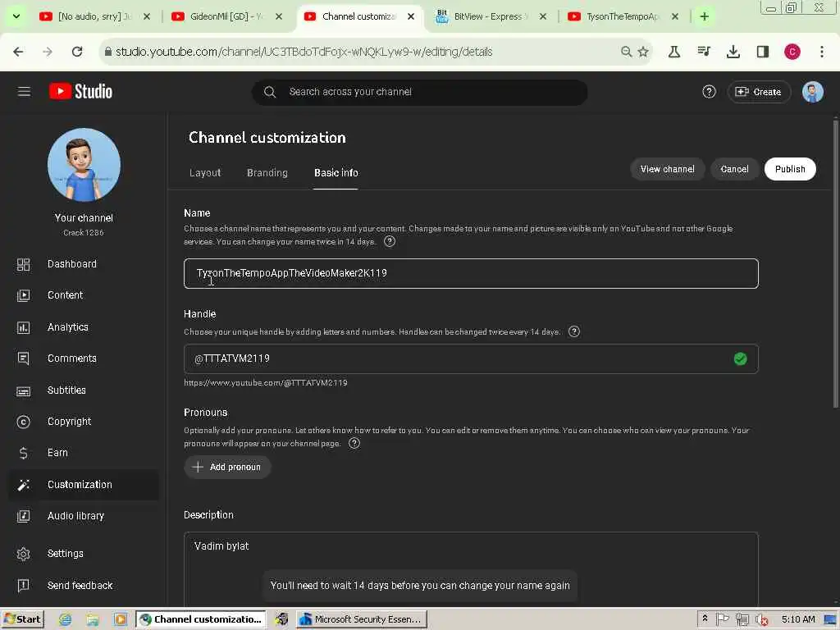Switch to the Layout tab

(204, 173)
